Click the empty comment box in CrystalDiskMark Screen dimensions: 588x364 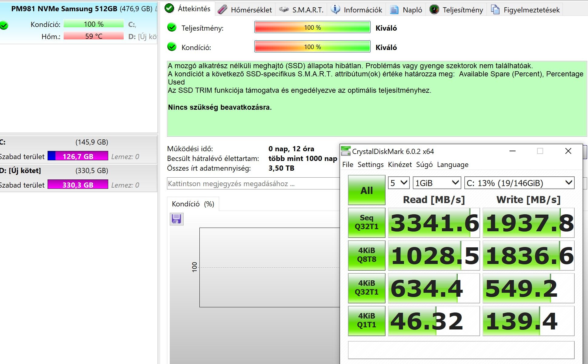pos(461,350)
